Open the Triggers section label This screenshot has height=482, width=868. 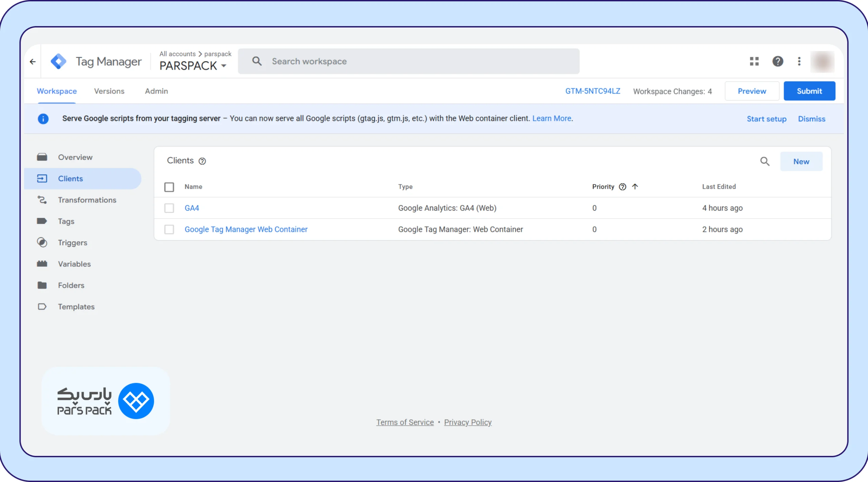[x=73, y=243]
